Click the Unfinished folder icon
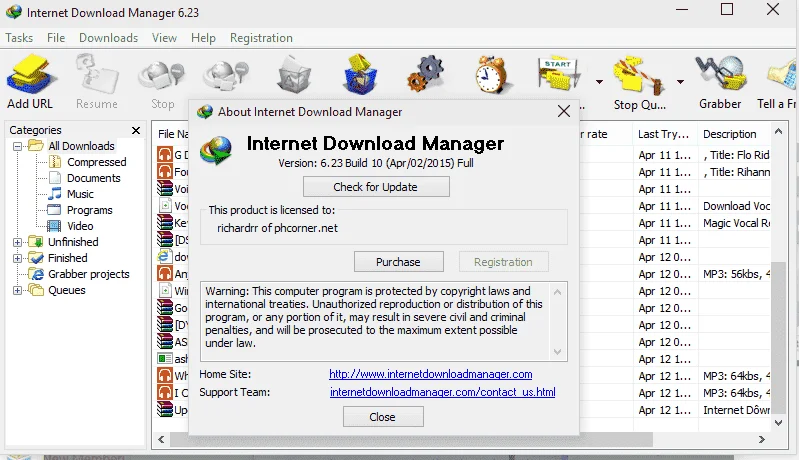The image size is (799, 460). tap(36, 242)
